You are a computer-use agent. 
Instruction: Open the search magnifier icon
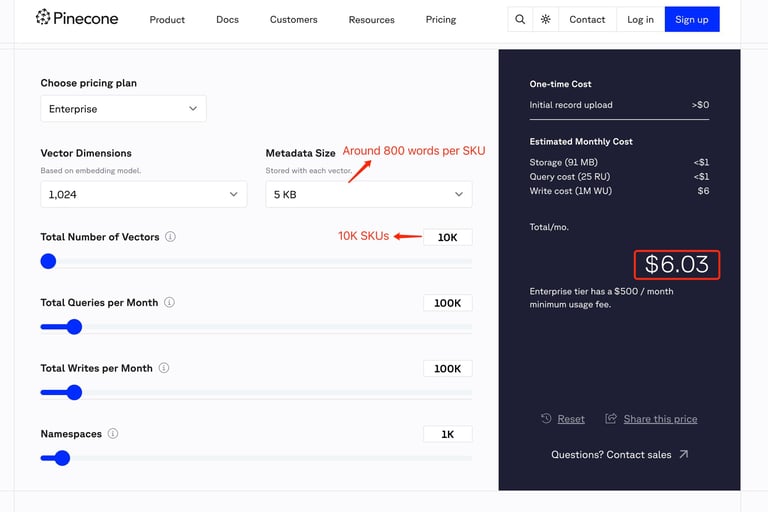(520, 20)
